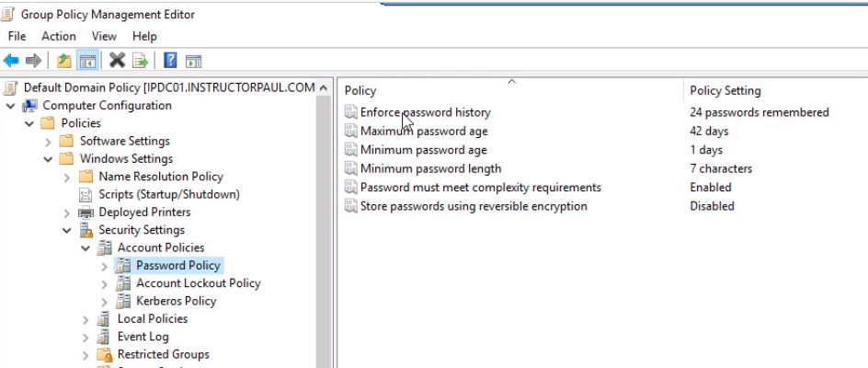This screenshot has height=368, width=868.
Task: Open Help with the question mark icon
Action: (170, 61)
